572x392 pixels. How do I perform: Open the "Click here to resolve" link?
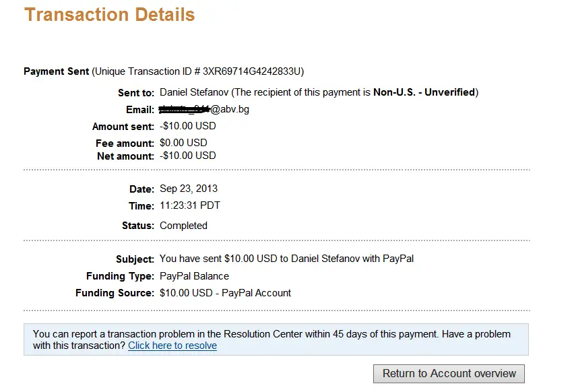click(172, 346)
